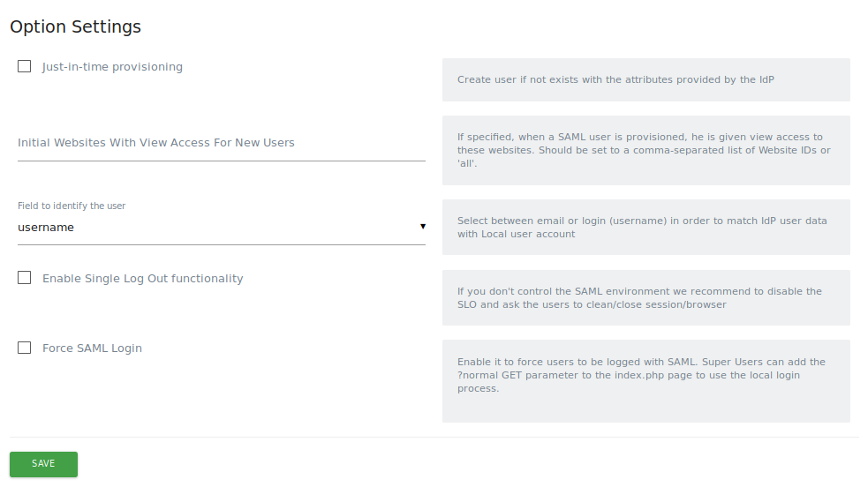
Task: Click the divider line above the SAVE button
Action: click(434, 437)
